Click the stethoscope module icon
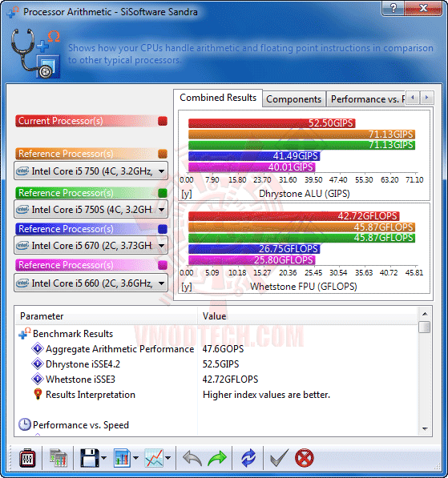The width and height of the screenshot is (448, 478). click(35, 54)
